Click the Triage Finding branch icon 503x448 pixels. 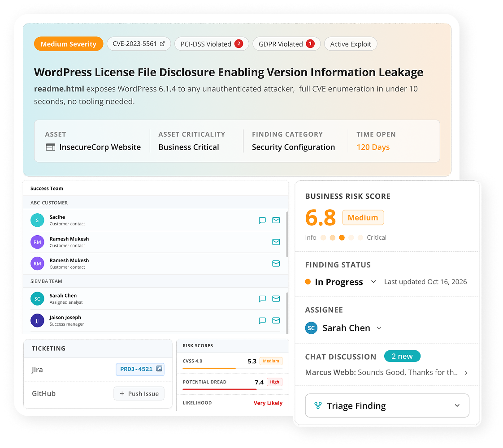tap(318, 406)
